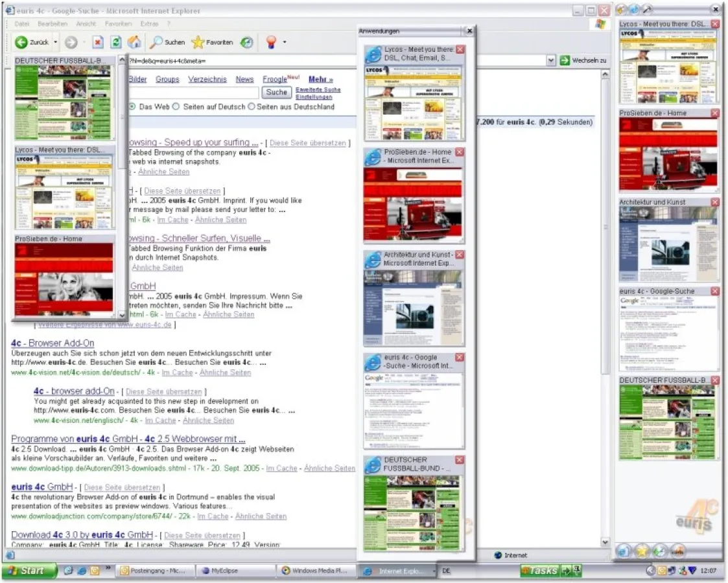Click the Zurück back arrow icon

[22, 42]
